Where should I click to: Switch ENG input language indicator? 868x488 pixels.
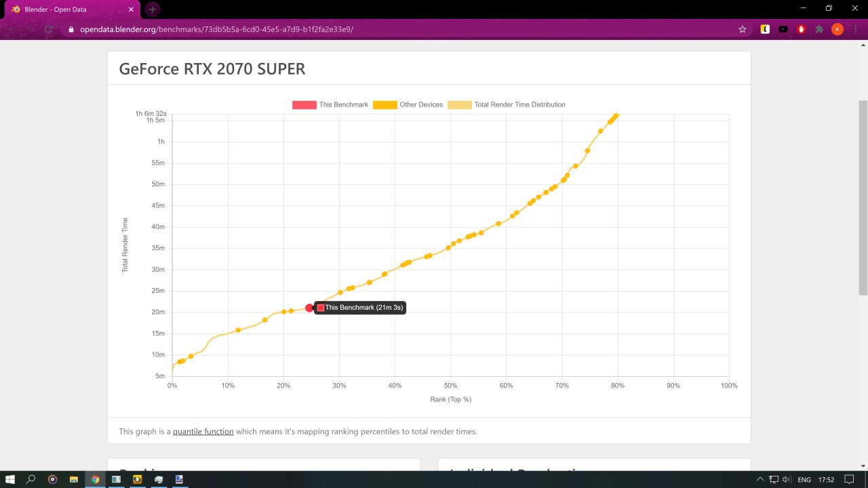804,479
